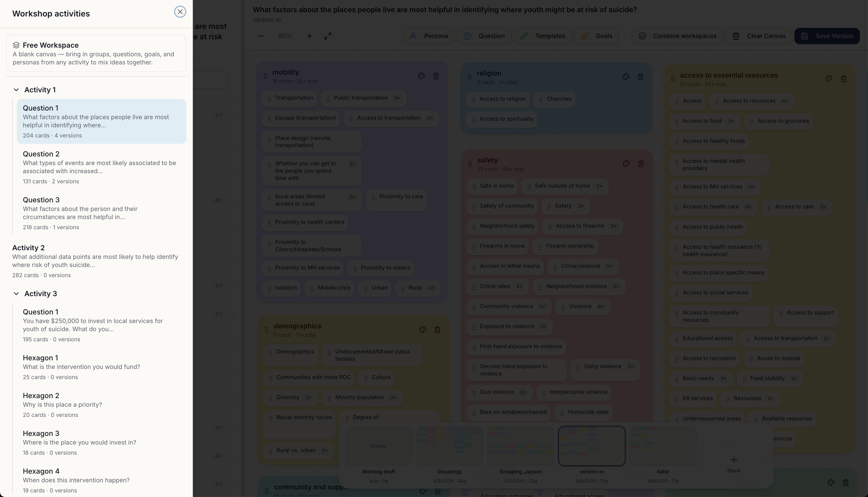Grab the mobility group drag handle
This screenshot has width=868, height=497.
coord(265,76)
